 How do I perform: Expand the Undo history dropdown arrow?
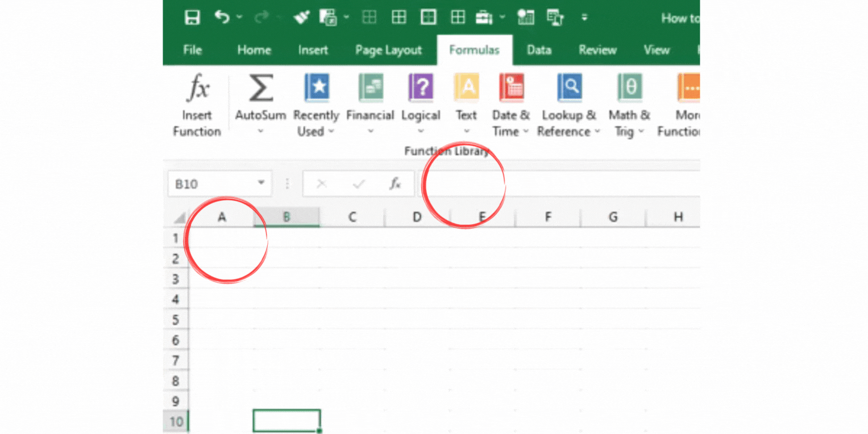coord(240,17)
